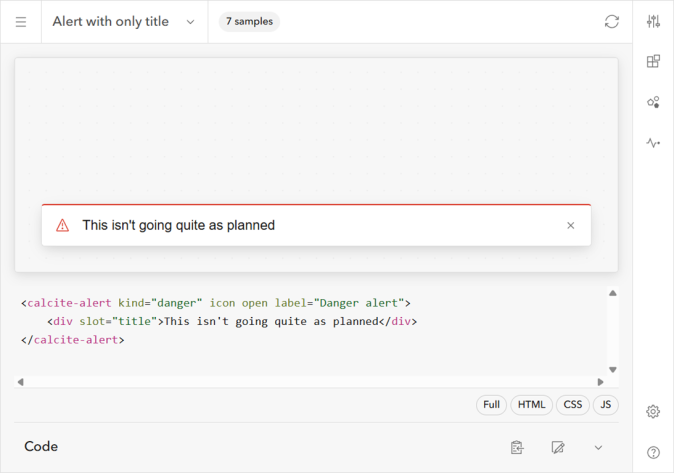
Task: Dismiss the danger alert with X
Action: [571, 226]
